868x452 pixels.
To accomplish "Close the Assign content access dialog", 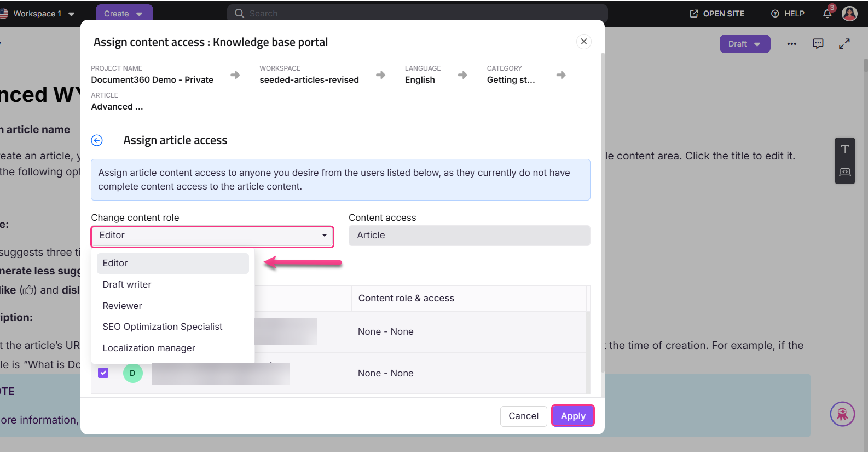I will coord(584,42).
